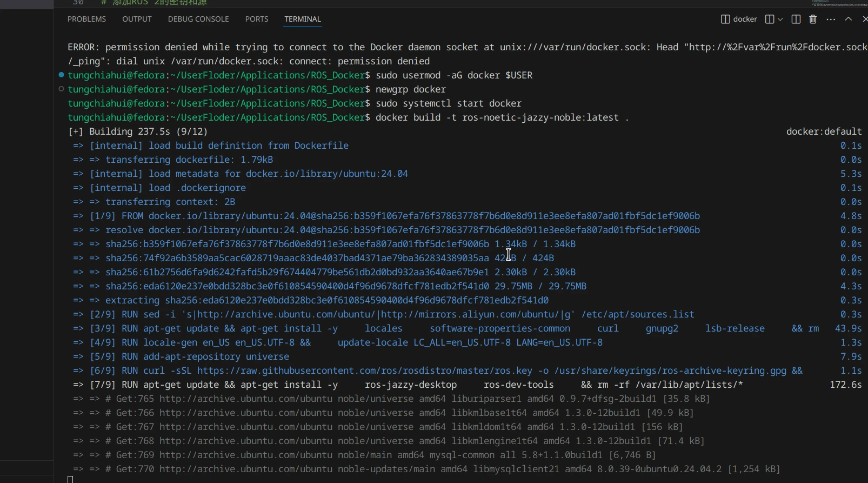Click the blue command decoration dot for usermod
The width and height of the screenshot is (868, 483).
(62, 75)
